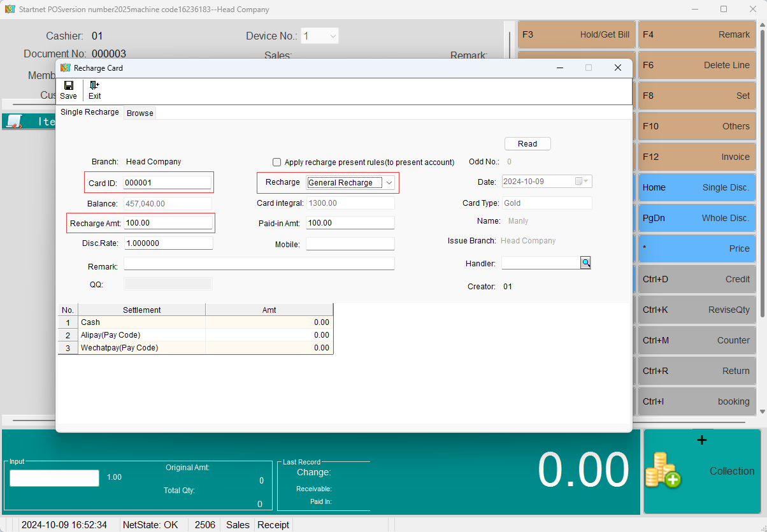
Task: Click the Save icon in Recharge Card toolbar
Action: point(68,85)
